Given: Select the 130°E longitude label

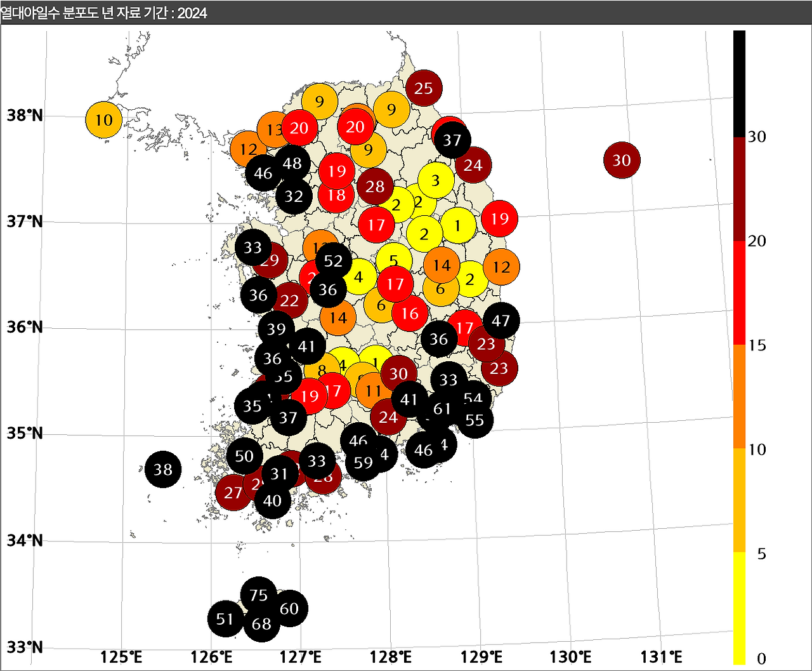Looking at the screenshot, I should point(572,656).
